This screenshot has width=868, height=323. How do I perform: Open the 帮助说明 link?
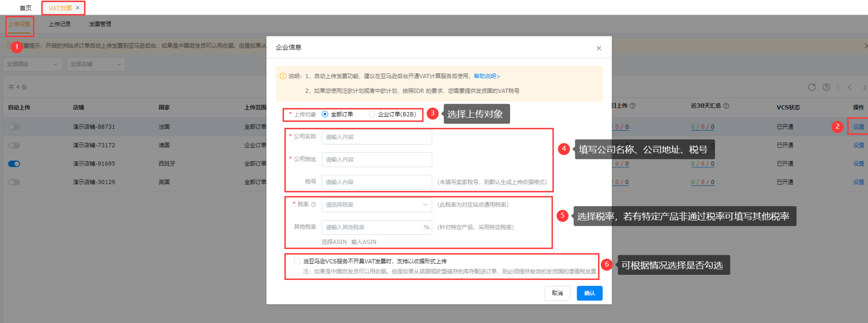[x=487, y=76]
